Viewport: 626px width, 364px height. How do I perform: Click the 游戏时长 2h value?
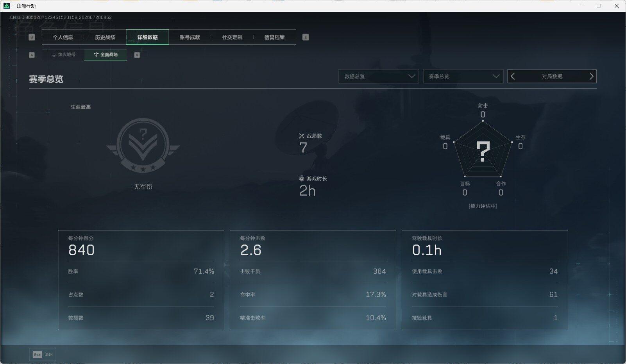[x=308, y=191]
